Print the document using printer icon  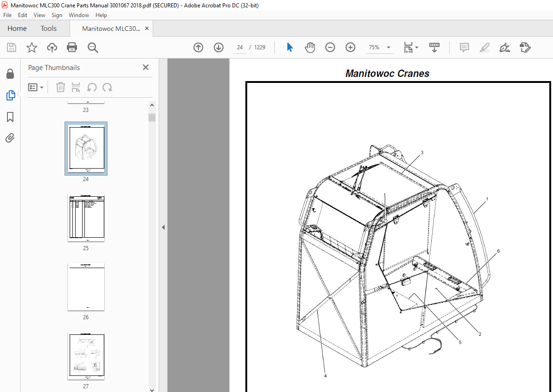point(72,47)
